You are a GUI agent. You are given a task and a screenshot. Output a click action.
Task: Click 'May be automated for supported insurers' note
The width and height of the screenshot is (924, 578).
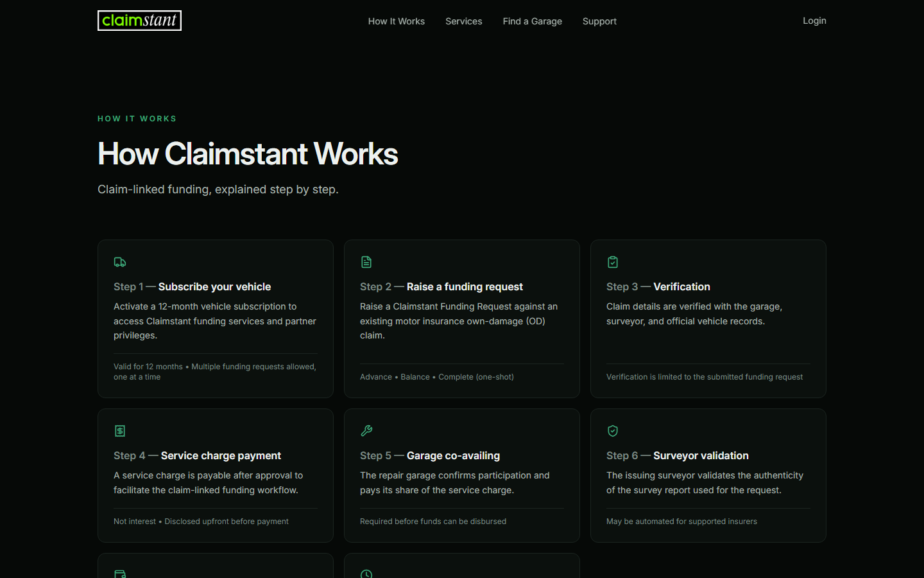pyautogui.click(x=681, y=521)
